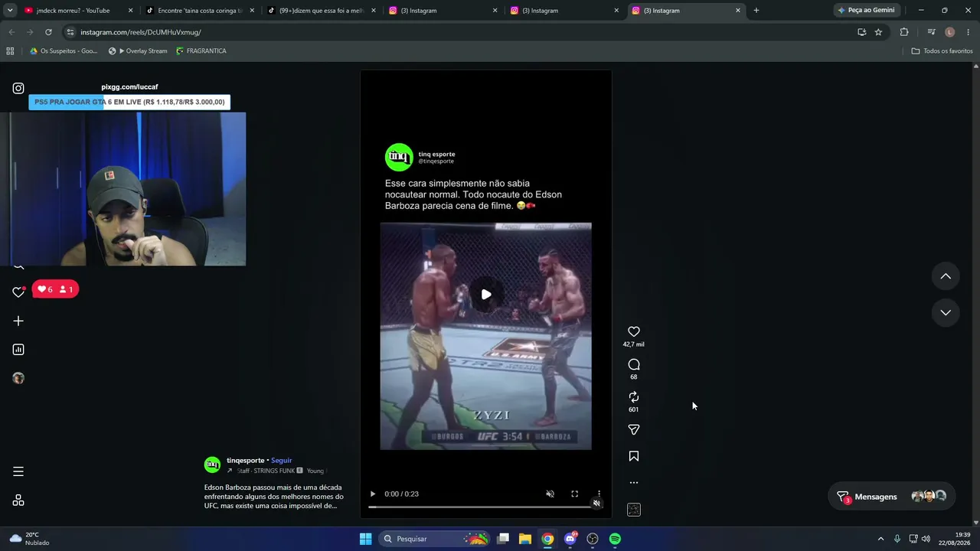Open the tab search dropdown arrow
This screenshot has width=980, height=551.
click(9, 11)
